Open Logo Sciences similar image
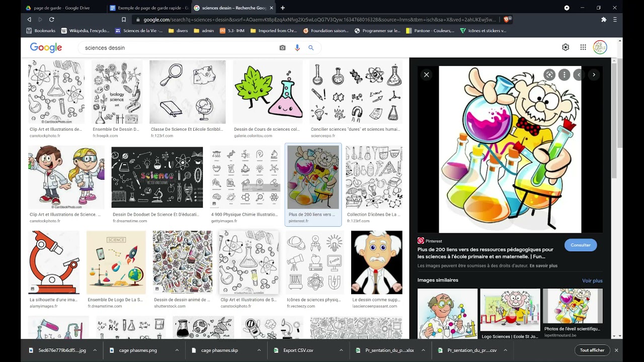 pyautogui.click(x=510, y=310)
